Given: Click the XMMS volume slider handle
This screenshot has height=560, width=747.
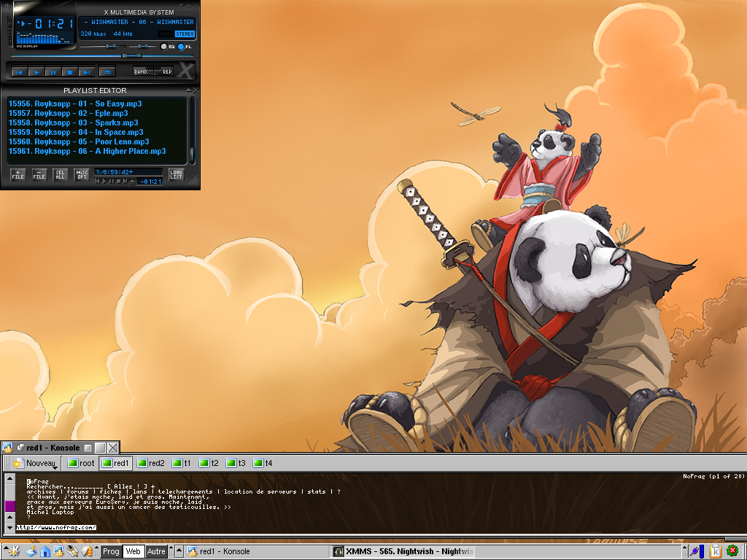Looking at the screenshot, I should click(x=111, y=46).
